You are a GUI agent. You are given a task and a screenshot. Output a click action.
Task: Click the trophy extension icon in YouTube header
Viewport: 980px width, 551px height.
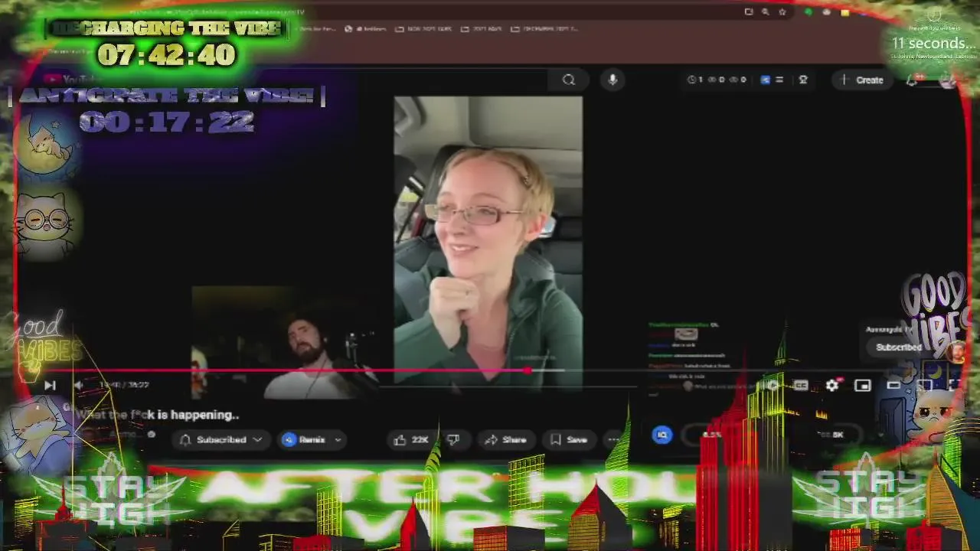pyautogui.click(x=803, y=80)
